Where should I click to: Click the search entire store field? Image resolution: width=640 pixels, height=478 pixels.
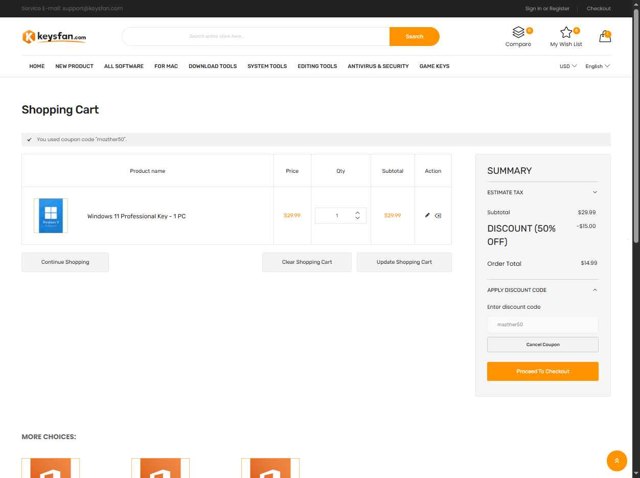click(256, 37)
